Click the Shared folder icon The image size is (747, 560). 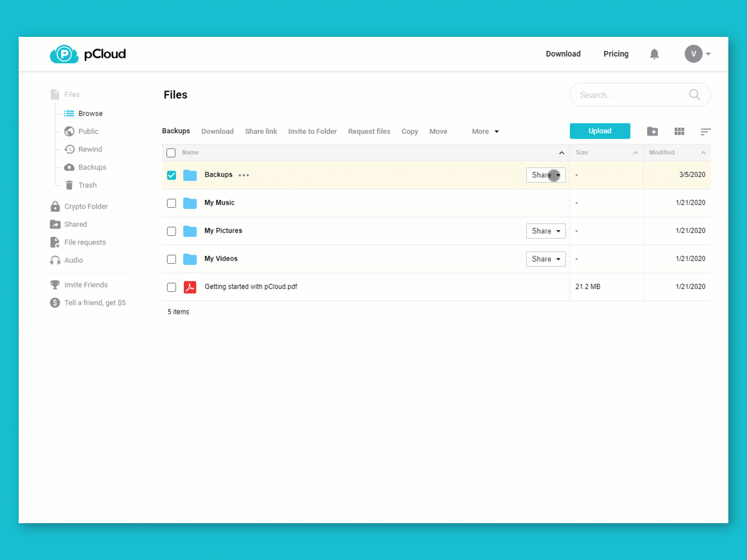[x=55, y=224]
